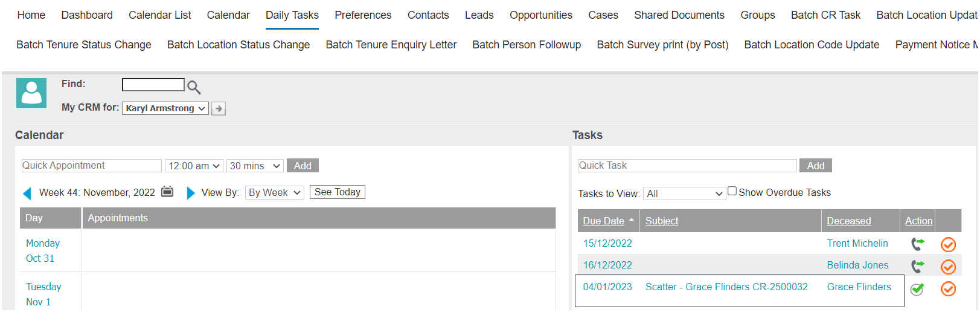Image resolution: width=980 pixels, height=312 pixels.
Task: Open the 12:00 am time dropdown
Action: coord(194,166)
